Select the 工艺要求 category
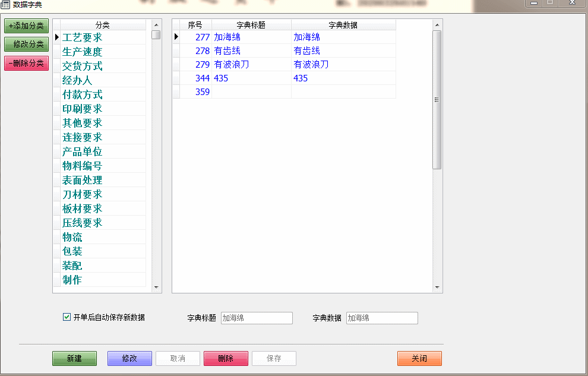Image resolution: width=588 pixels, height=376 pixels. [82, 37]
